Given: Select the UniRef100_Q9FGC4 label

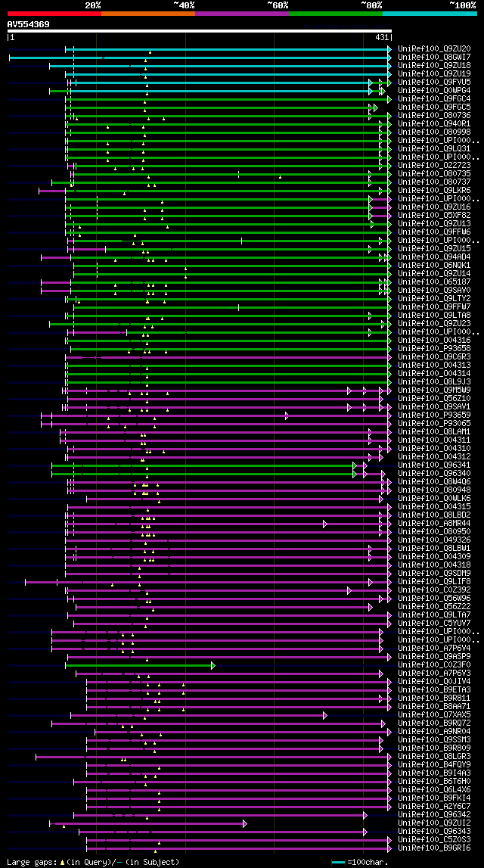Looking at the screenshot, I should click(x=434, y=98).
